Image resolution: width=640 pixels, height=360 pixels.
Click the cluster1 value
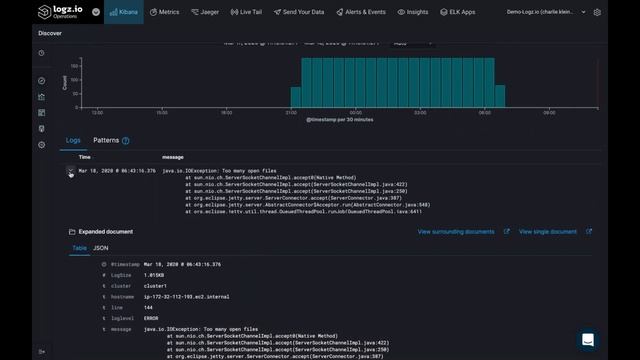pyautogui.click(x=155, y=286)
